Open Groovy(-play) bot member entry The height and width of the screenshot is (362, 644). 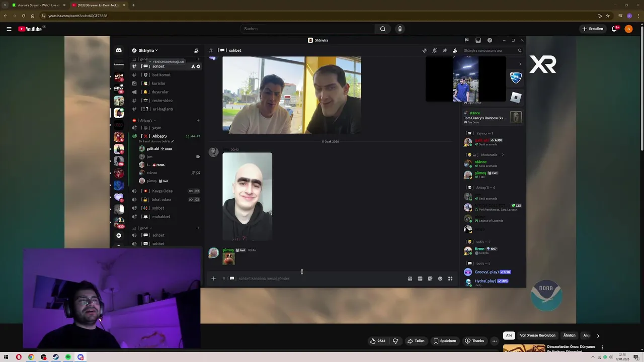pyautogui.click(x=493, y=272)
